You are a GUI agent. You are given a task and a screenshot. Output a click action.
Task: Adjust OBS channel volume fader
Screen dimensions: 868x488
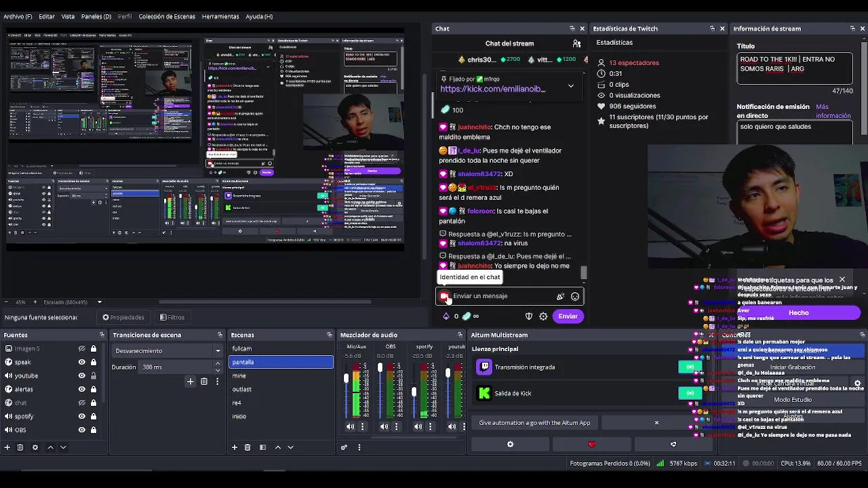coord(380,368)
